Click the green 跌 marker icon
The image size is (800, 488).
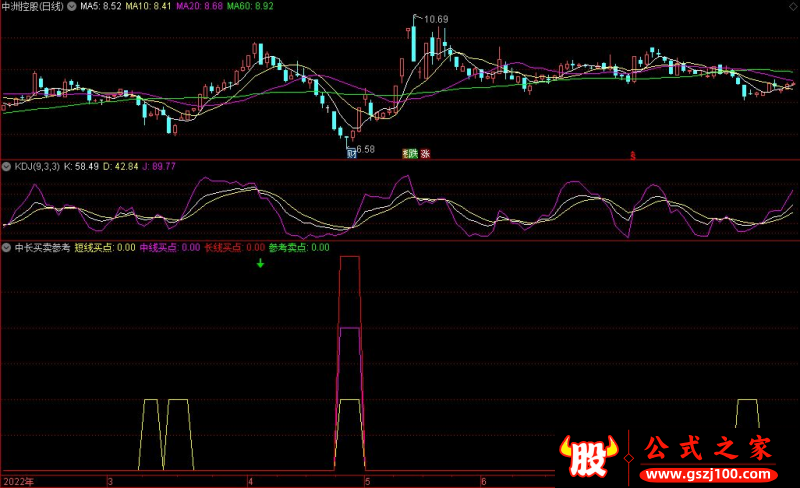tap(413, 154)
